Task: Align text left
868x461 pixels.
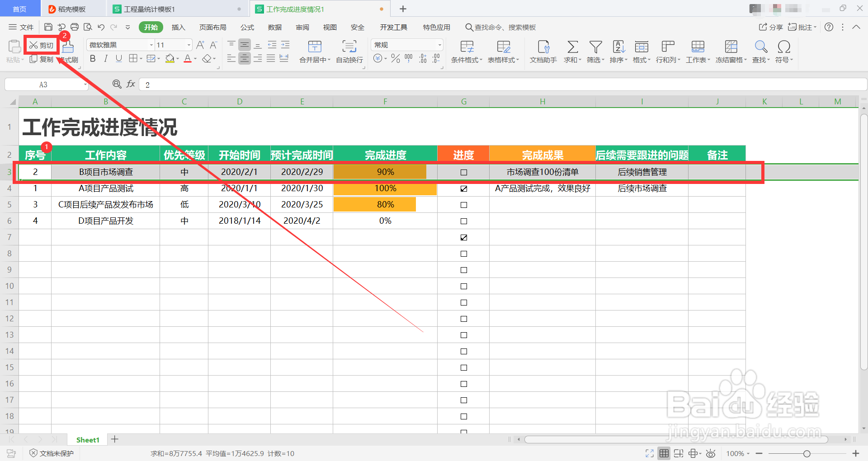Action: 231,58
